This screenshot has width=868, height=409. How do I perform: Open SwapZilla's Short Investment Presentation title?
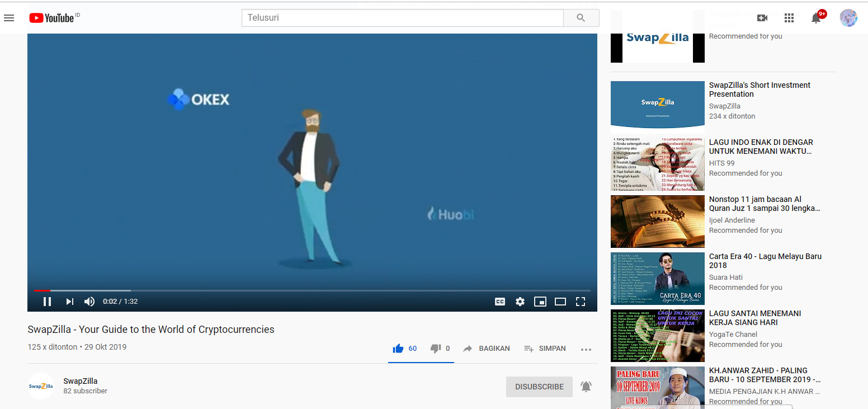(759, 90)
